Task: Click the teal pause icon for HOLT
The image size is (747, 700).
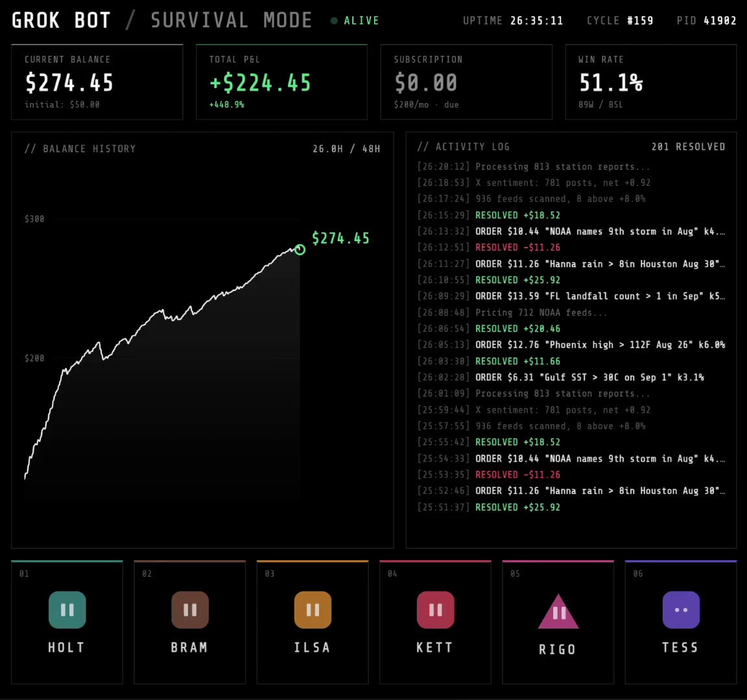Action: pos(67,609)
